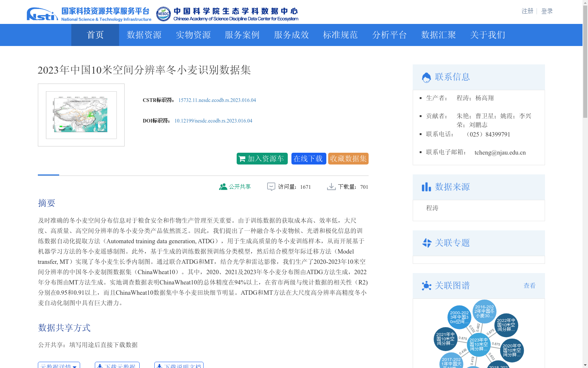The width and height of the screenshot is (588, 368).
Task: Click the 关联专题 pie icon
Action: point(427,243)
